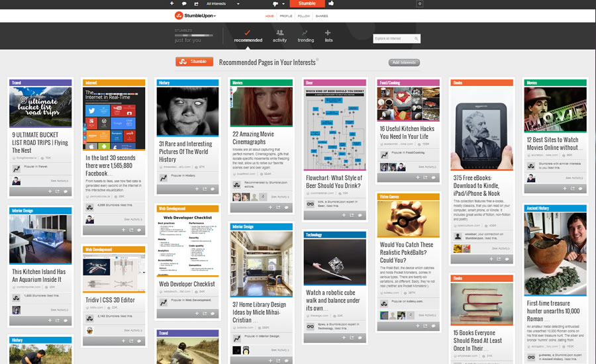Switch to the trending tab
The image size is (596, 364).
(x=305, y=36)
